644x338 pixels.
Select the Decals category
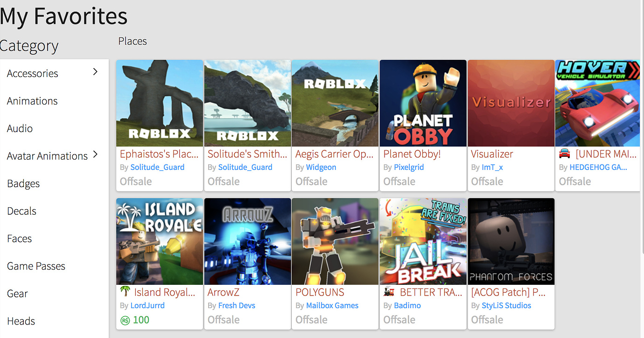(21, 211)
